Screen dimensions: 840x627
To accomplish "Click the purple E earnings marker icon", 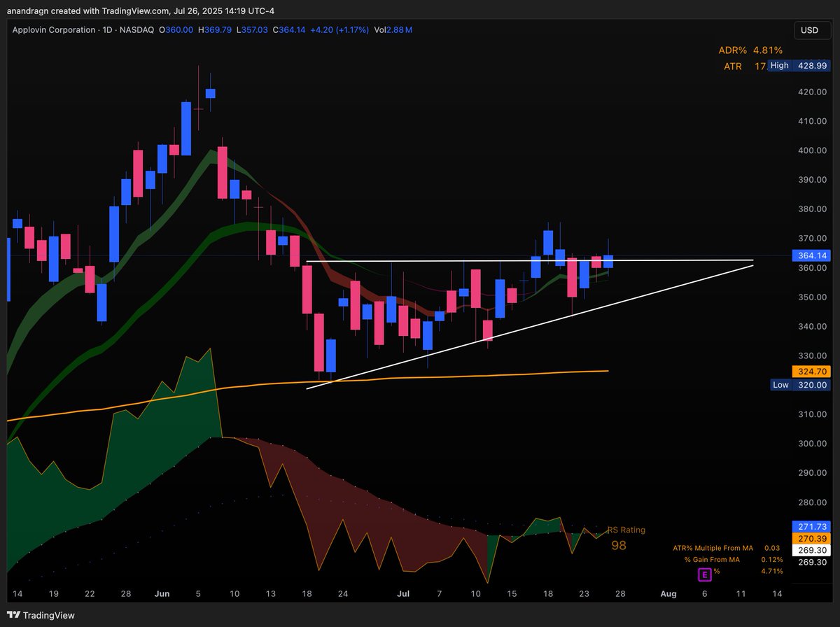I will (x=705, y=575).
